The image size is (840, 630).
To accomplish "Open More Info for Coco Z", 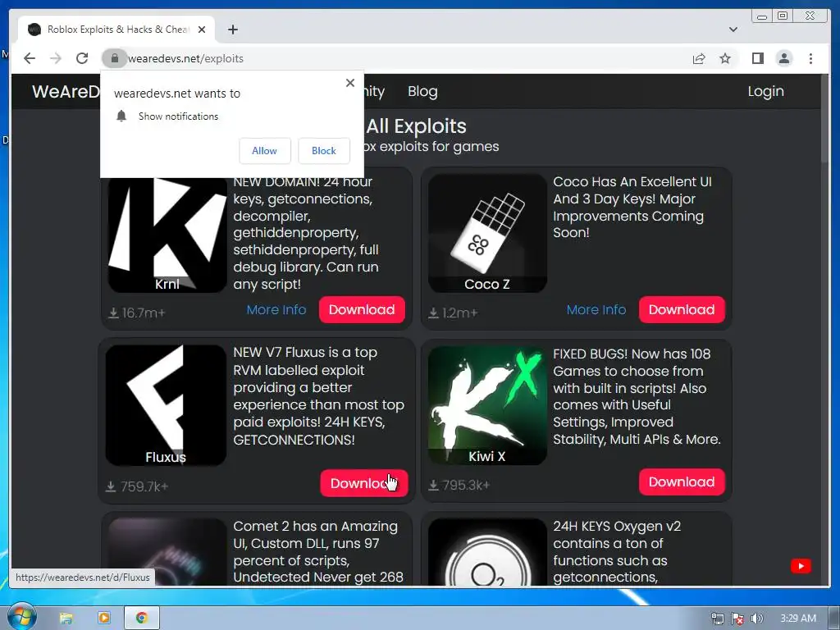I will pos(596,309).
